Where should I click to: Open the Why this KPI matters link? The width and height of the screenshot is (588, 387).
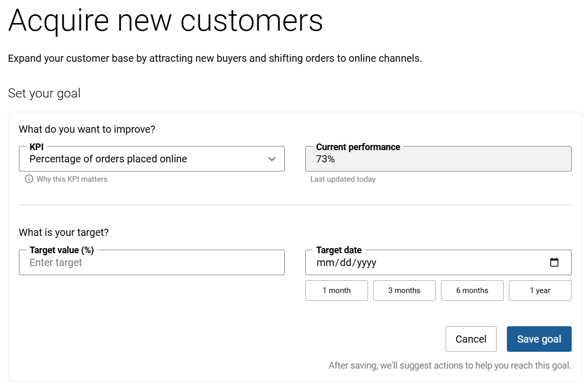pos(71,179)
